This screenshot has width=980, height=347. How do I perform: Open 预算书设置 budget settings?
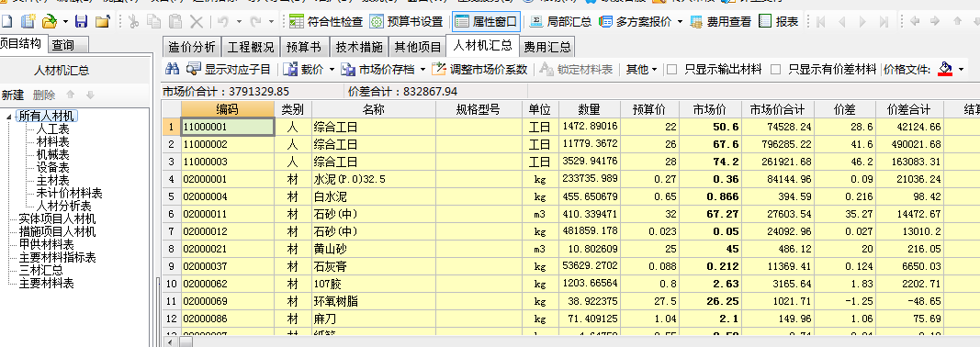pyautogui.click(x=406, y=22)
